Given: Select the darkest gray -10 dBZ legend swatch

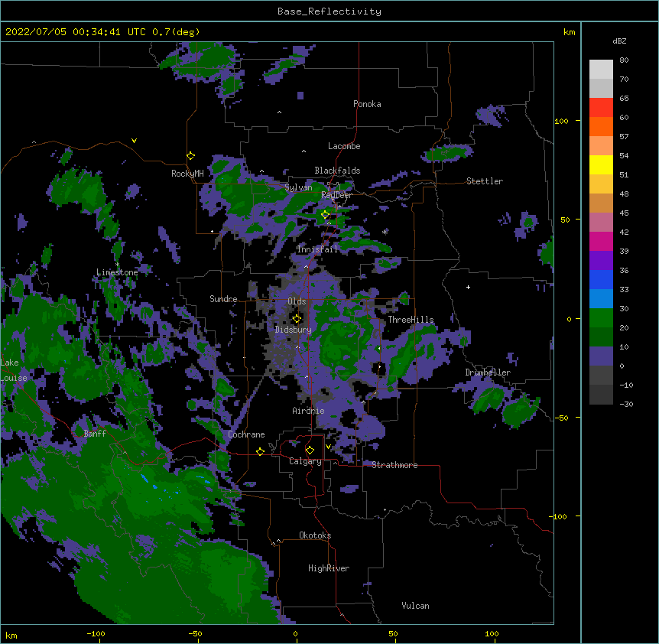Looking at the screenshot, I should (601, 395).
